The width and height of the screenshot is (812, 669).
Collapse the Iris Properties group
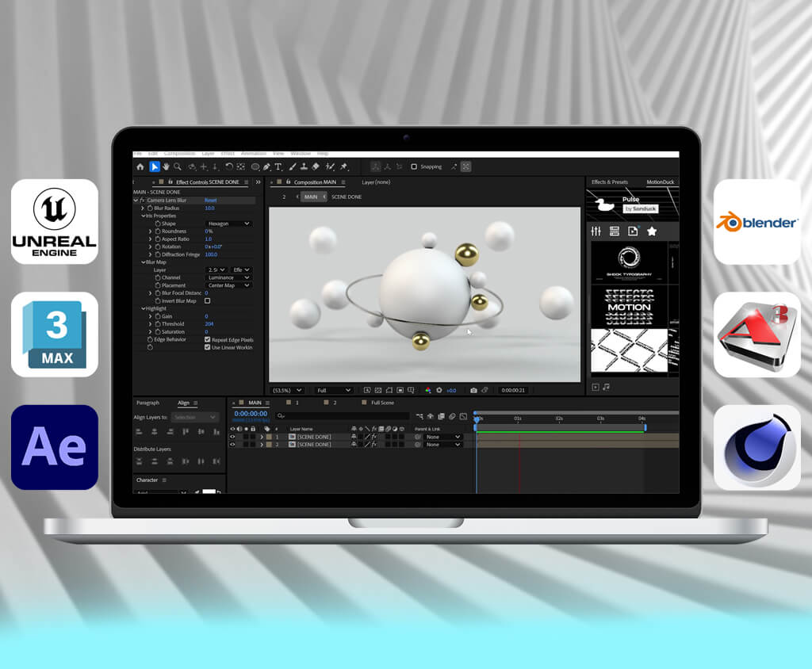click(144, 216)
